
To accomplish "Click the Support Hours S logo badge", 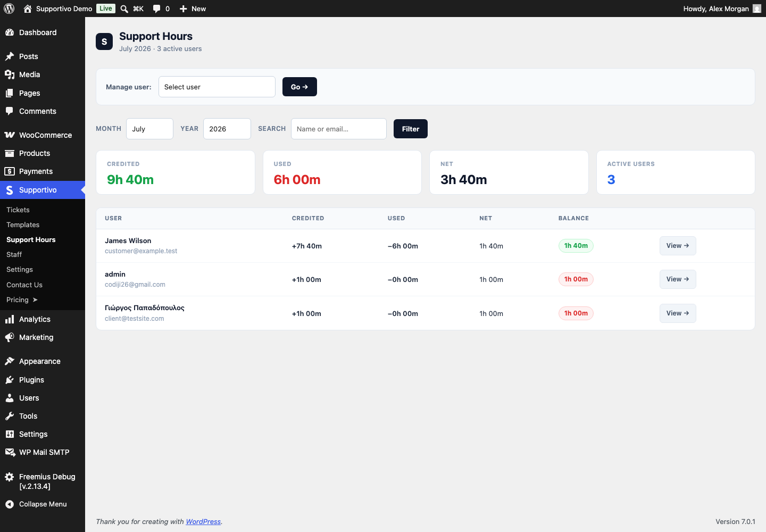I will point(104,41).
